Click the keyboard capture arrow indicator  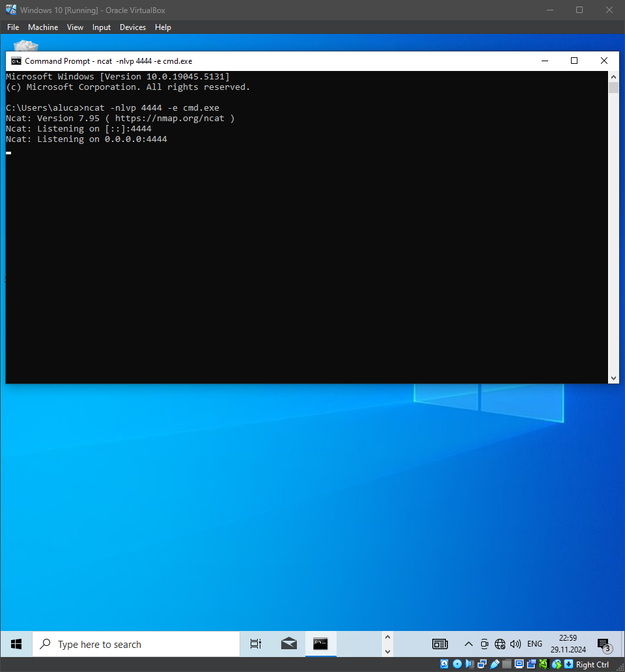568,664
